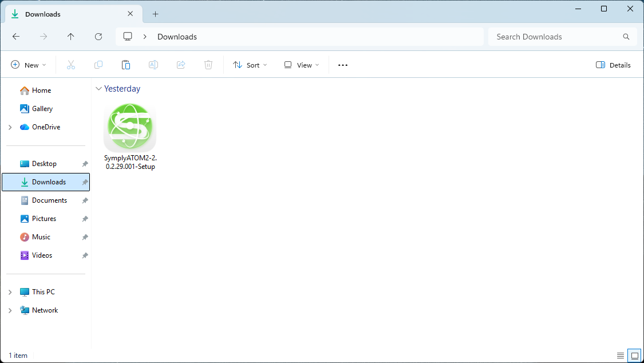The image size is (644, 363).
Task: Open Gallery in navigation pane
Action: pos(42,108)
